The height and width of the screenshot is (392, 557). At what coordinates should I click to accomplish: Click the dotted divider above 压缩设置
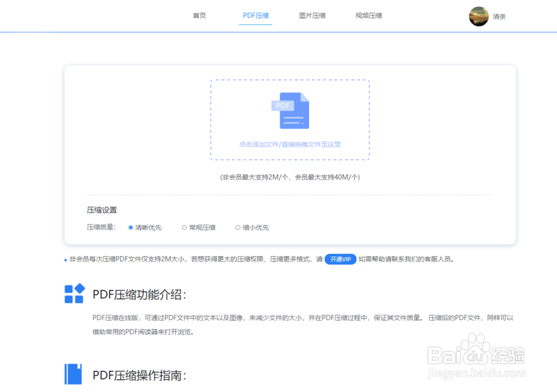tap(290, 194)
